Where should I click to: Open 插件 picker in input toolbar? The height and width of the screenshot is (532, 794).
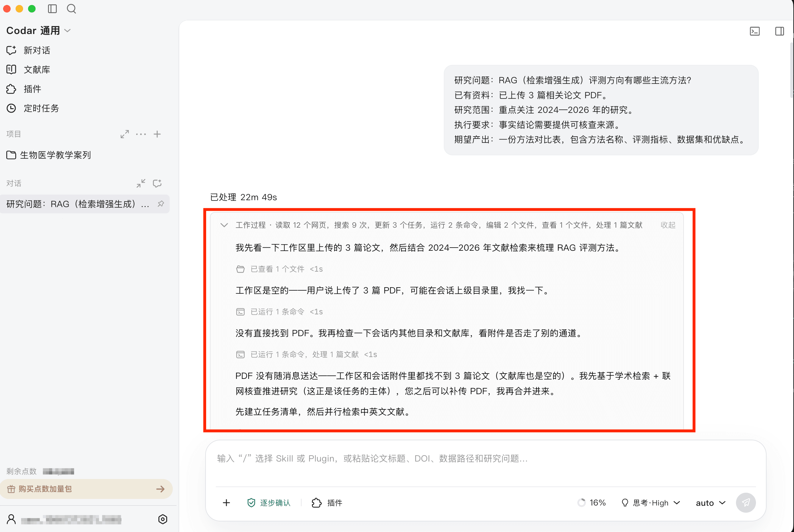[x=327, y=502]
